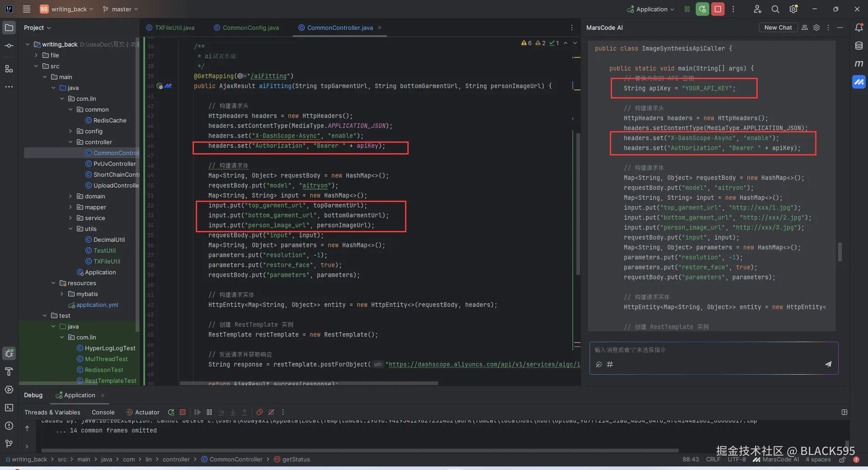Screen dimensions: 868x470
Task: Open the master branch dropdown
Action: pyautogui.click(x=120, y=9)
